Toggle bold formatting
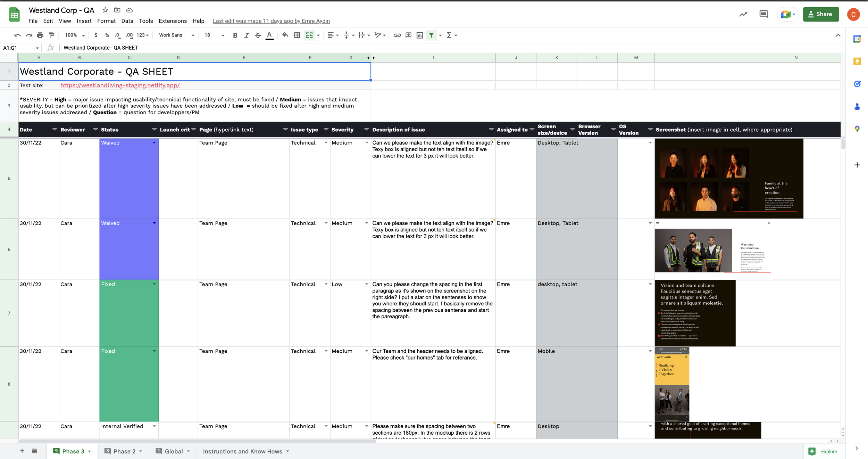Image resolution: width=868 pixels, height=459 pixels. 235,35
